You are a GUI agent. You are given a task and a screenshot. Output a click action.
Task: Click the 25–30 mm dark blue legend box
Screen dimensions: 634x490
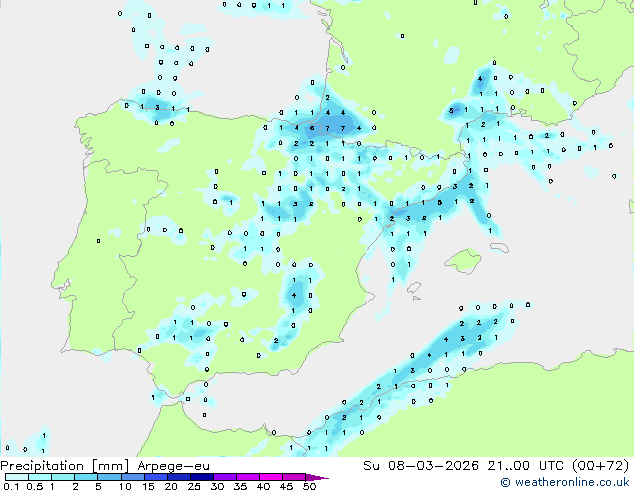coord(202,477)
